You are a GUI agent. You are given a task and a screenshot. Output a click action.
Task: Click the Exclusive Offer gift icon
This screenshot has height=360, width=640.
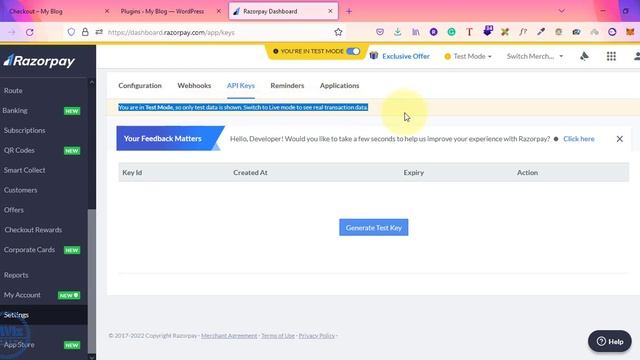pos(373,56)
